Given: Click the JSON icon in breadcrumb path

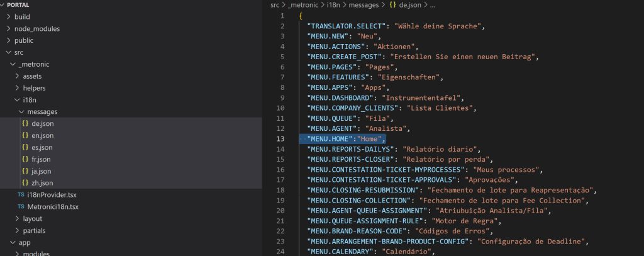Looking at the screenshot, I should click(392, 5).
